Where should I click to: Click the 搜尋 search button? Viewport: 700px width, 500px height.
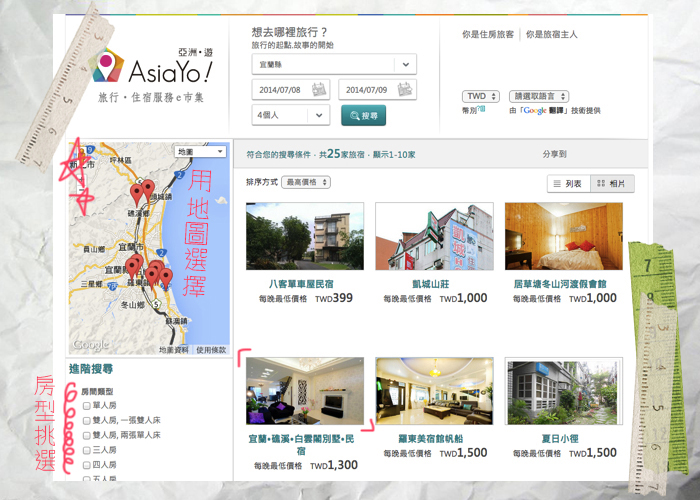363,116
